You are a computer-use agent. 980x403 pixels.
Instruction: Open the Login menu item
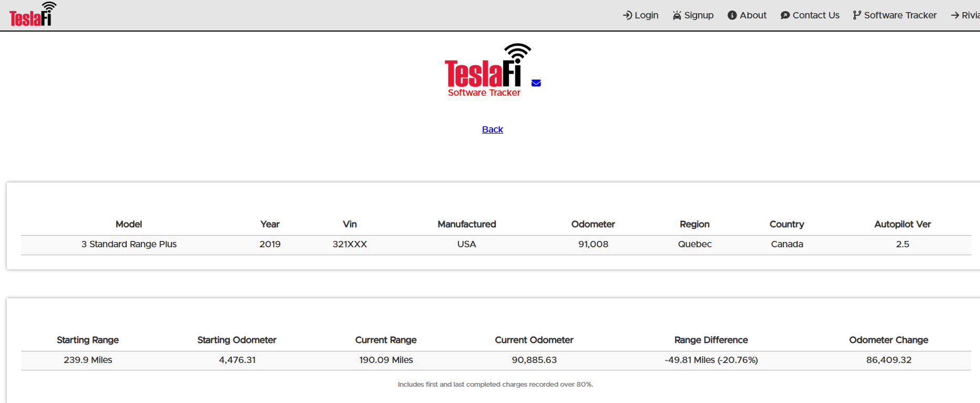[x=640, y=15]
